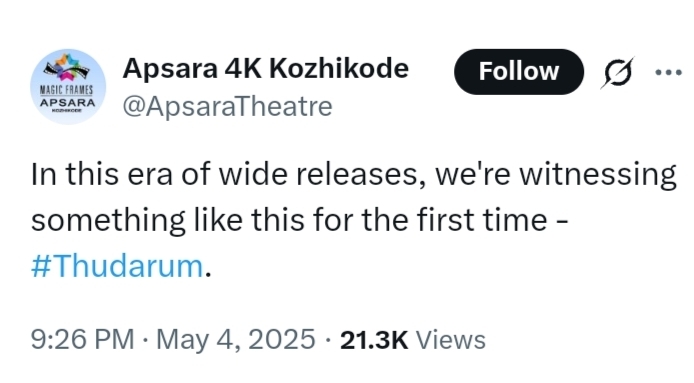Click the May 4, 2025 post date
This screenshot has height=383, width=694.
tap(236, 340)
